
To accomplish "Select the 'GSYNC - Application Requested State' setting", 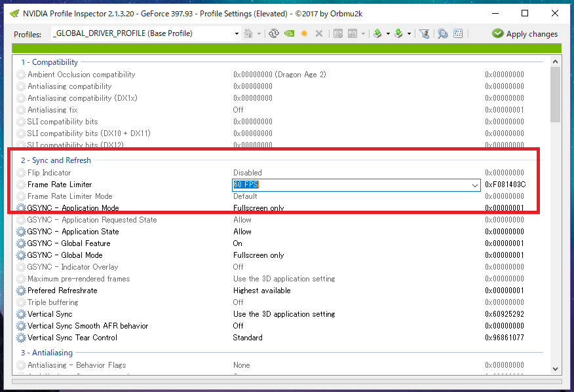I will (x=92, y=220).
